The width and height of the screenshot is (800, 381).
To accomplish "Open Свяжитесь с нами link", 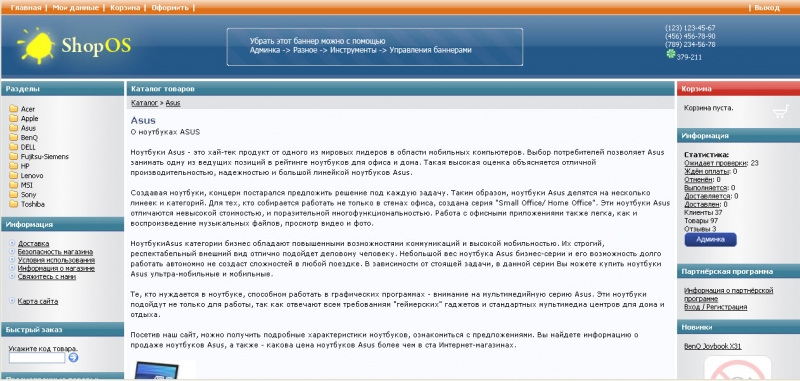I will click(47, 276).
